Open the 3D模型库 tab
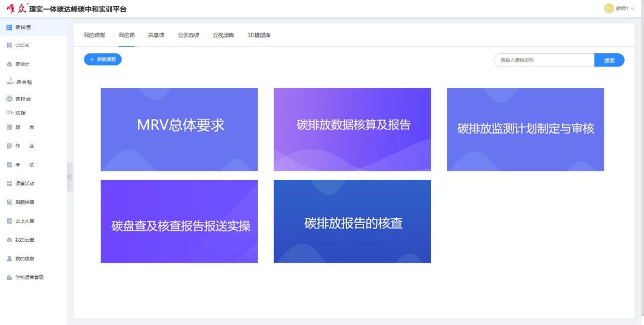Viewport: 644px width, 325px height. point(259,35)
